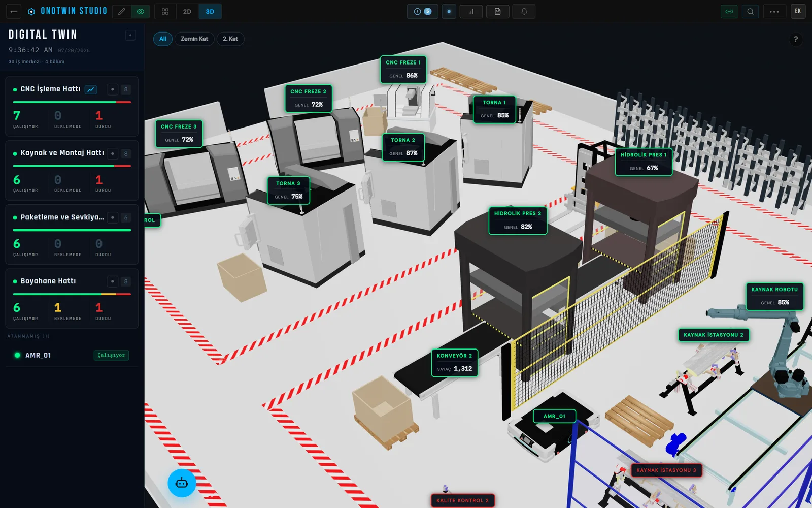
Task: Expand the Boyahane Hattı section
Action: click(48, 281)
